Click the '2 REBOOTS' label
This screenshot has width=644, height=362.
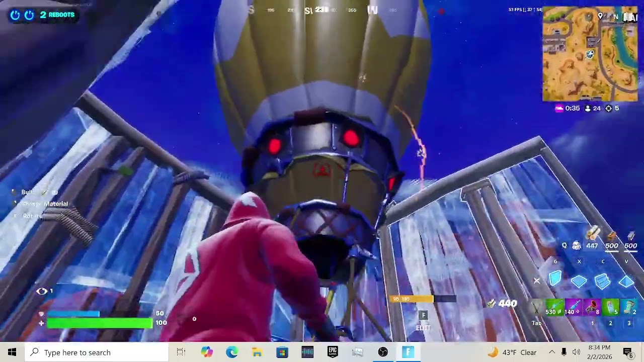click(57, 15)
